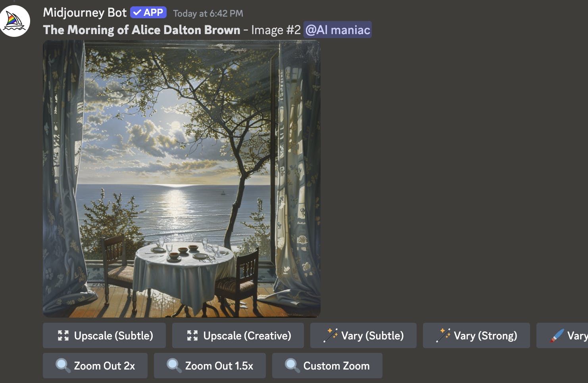Viewport: 588px width, 383px height.
Task: Click the magnifier icon on Custom Zoom
Action: tap(292, 365)
